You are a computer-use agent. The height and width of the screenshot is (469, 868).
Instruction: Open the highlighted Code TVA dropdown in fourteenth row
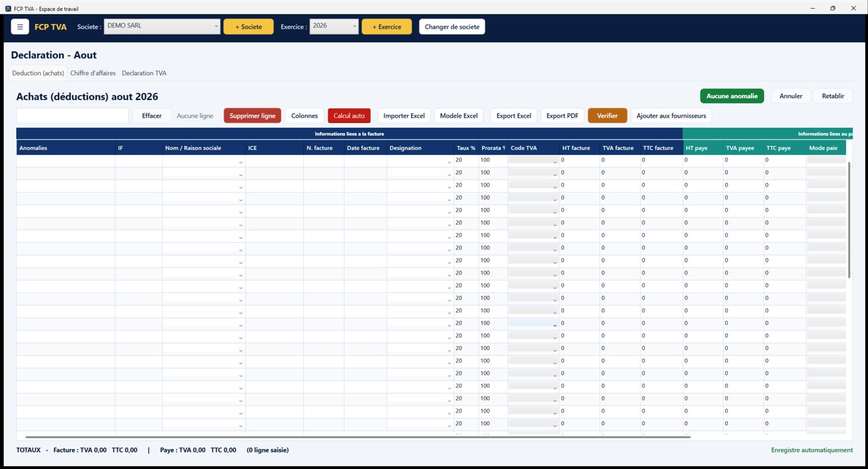(534, 323)
